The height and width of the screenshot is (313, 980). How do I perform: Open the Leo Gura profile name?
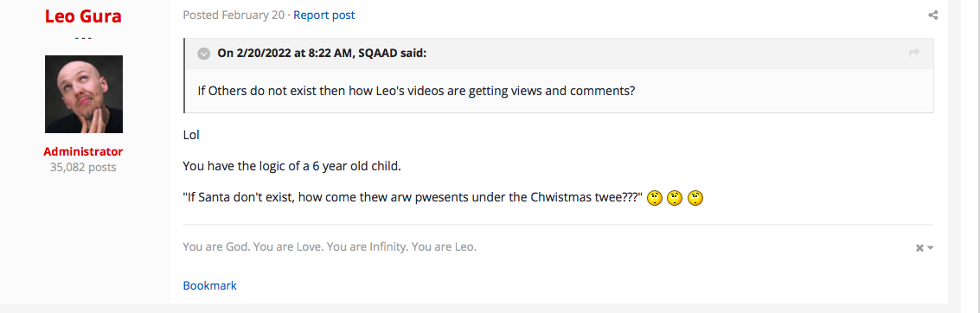[83, 16]
